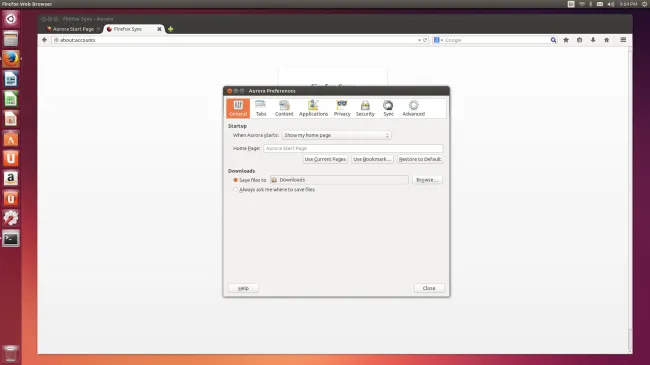Image resolution: width=650 pixels, height=365 pixels.
Task: Click Use Bookmark… button
Action: pyautogui.click(x=372, y=159)
